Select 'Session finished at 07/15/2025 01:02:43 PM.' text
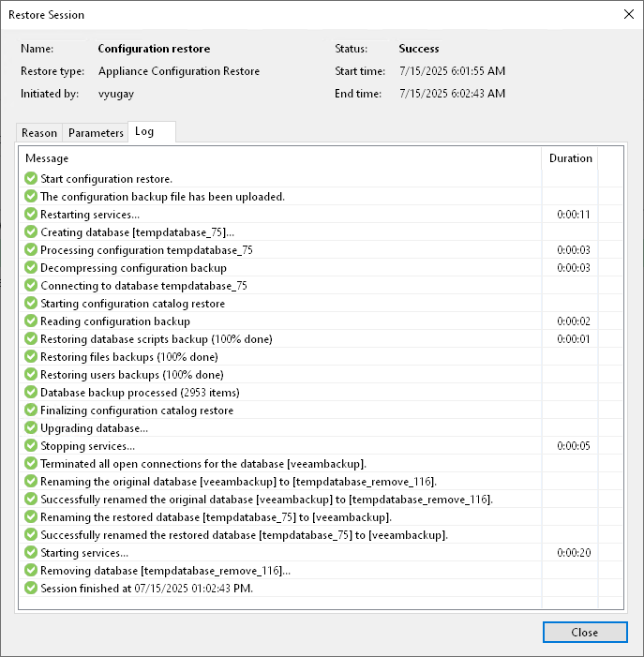This screenshot has height=657, width=644. pos(146,589)
